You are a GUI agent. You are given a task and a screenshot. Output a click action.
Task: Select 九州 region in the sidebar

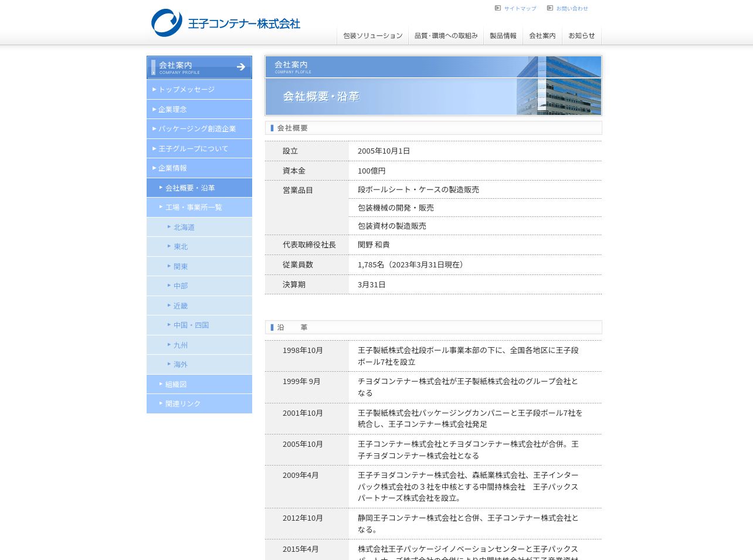point(199,345)
